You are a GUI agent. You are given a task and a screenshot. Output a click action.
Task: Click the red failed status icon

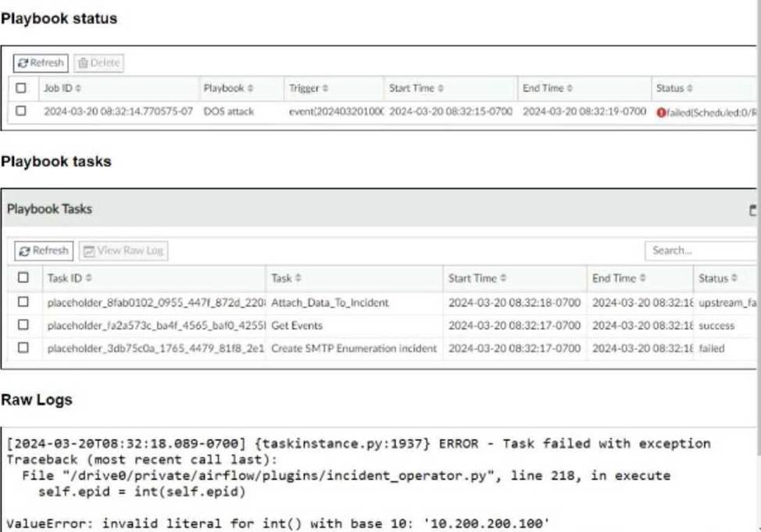tap(661, 112)
